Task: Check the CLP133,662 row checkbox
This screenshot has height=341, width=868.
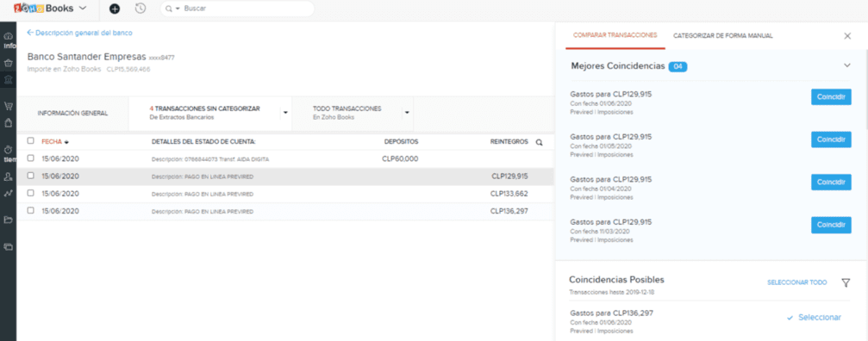Action: (30, 193)
